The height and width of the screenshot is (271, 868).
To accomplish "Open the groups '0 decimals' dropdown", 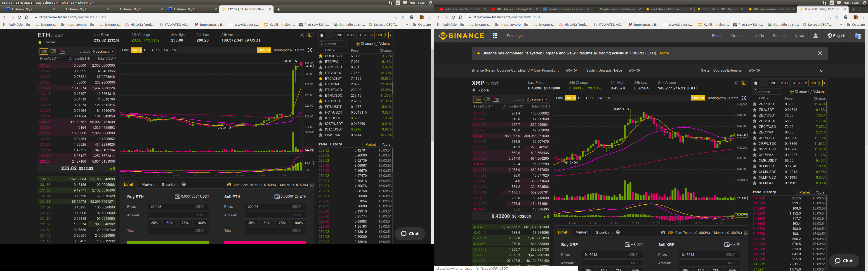I will [103, 51].
